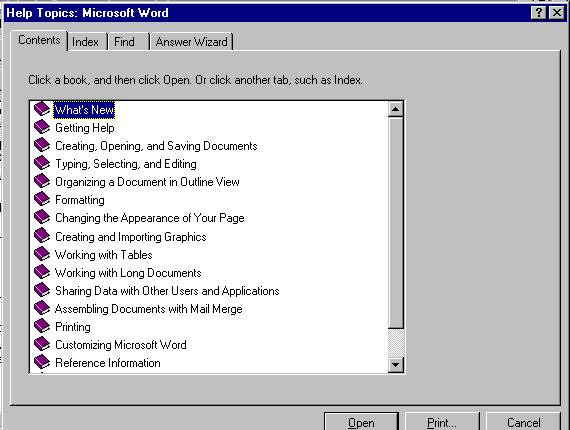
Task: Click book icon beside Working with Tables
Action: click(42, 254)
